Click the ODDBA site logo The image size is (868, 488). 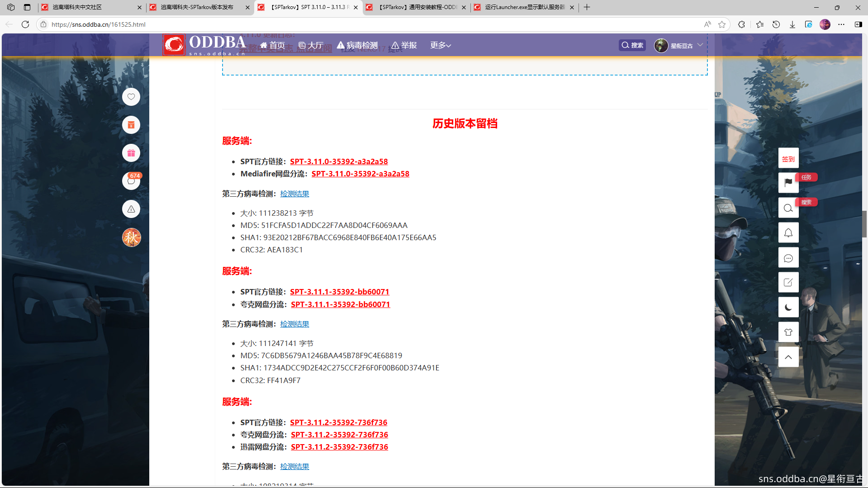[x=204, y=45]
